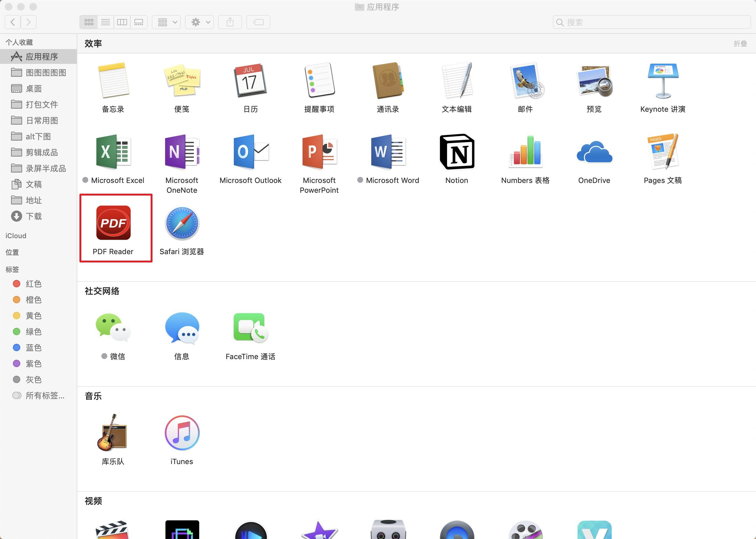The width and height of the screenshot is (756, 539).
Task: Switch to list view mode
Action: [106, 22]
